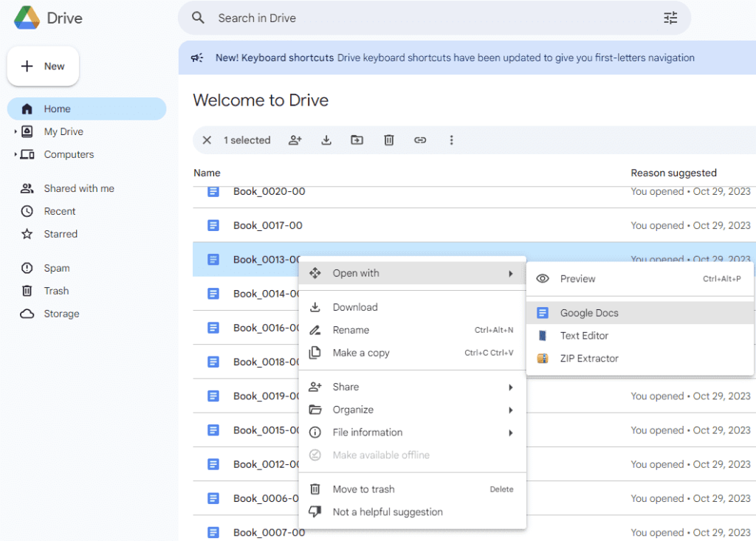Open My Drive in the sidebar
Viewport: 756px width, 541px height.
coord(63,131)
